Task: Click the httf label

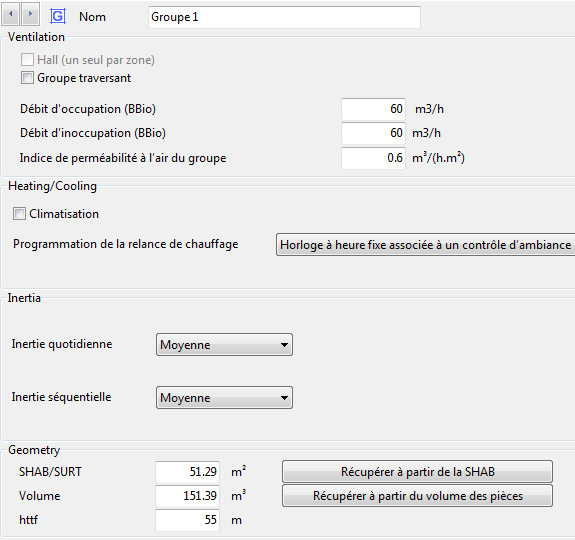Action: point(29,520)
